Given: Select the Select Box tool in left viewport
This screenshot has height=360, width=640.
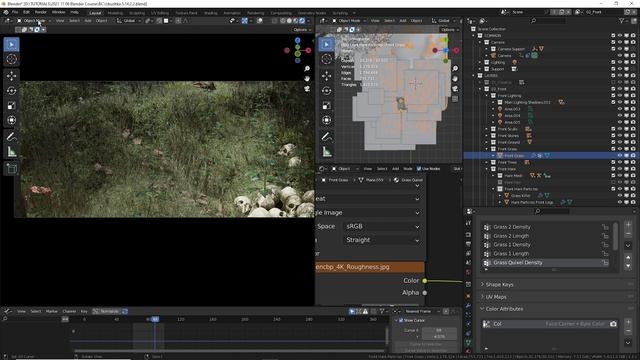Looking at the screenshot, I should coord(11,44).
